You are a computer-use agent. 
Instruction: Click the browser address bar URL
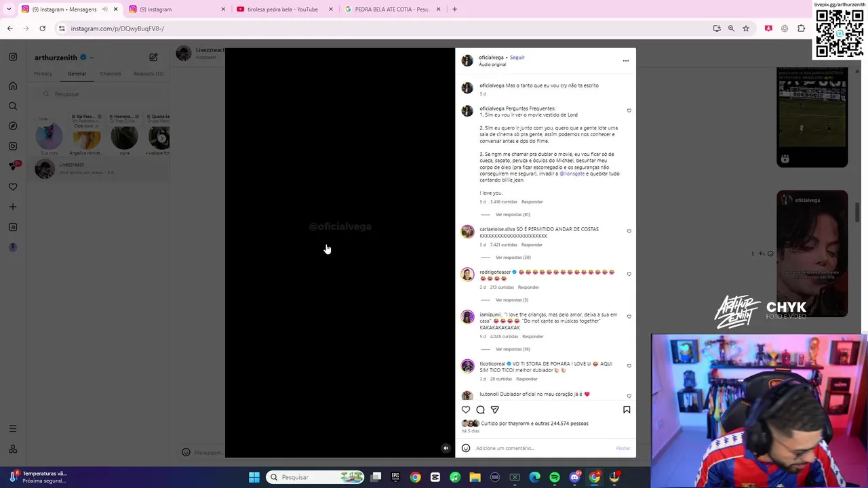[x=117, y=28]
